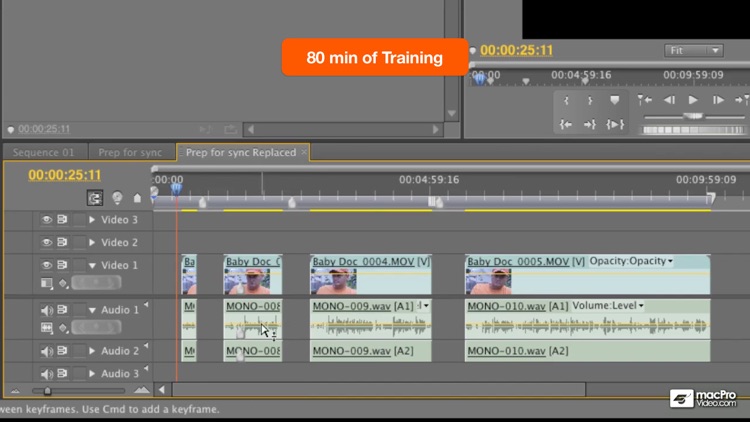The width and height of the screenshot is (750, 422).
Task: Play the sequence in Program monitor
Action: click(x=693, y=100)
